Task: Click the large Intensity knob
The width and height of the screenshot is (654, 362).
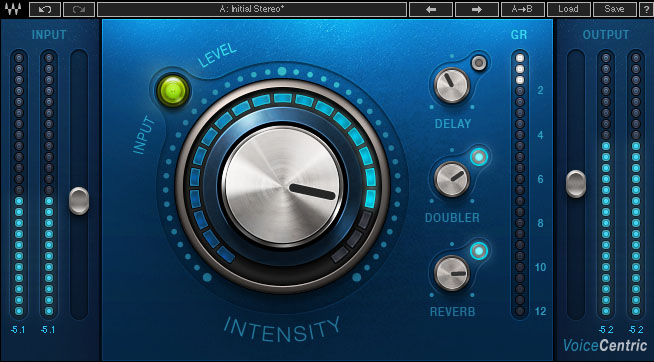Action: pyautogui.click(x=282, y=186)
